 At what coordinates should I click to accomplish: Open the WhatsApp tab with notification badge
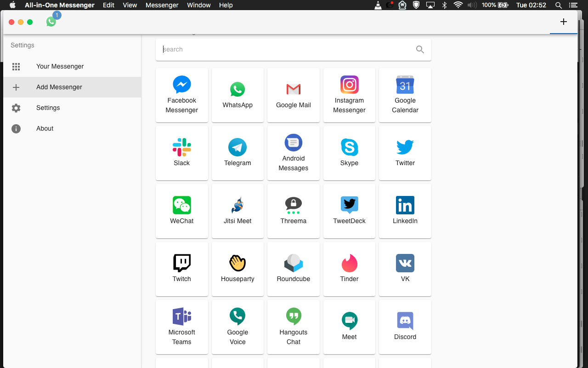click(x=51, y=22)
